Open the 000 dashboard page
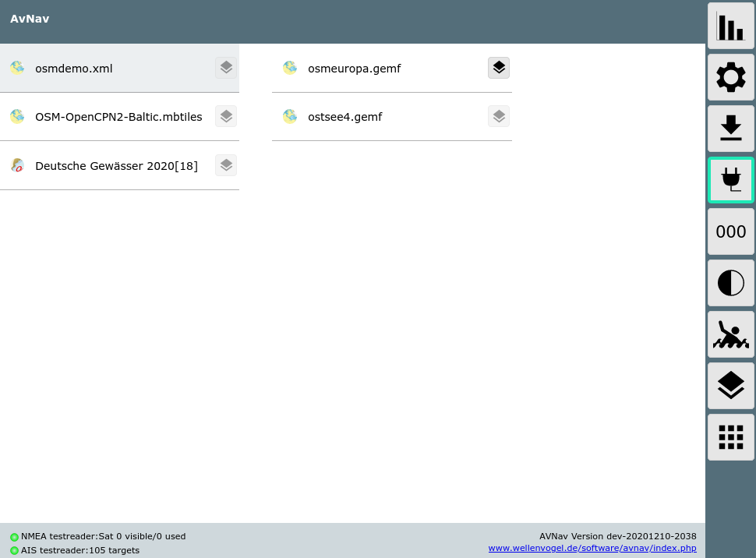The image size is (756, 558). 730,231
